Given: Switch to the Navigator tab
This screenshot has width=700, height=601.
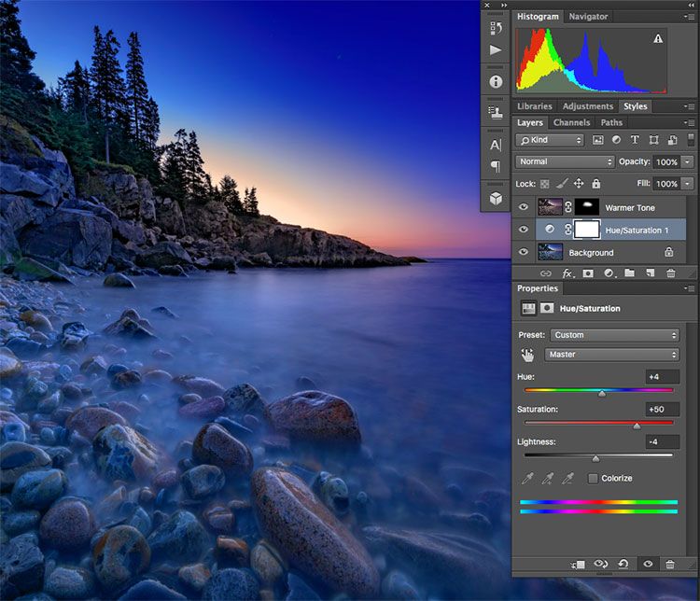Looking at the screenshot, I should point(588,17).
